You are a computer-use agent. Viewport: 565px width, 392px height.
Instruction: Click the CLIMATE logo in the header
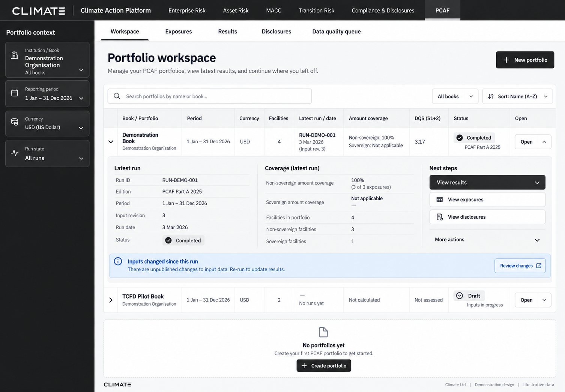click(39, 11)
